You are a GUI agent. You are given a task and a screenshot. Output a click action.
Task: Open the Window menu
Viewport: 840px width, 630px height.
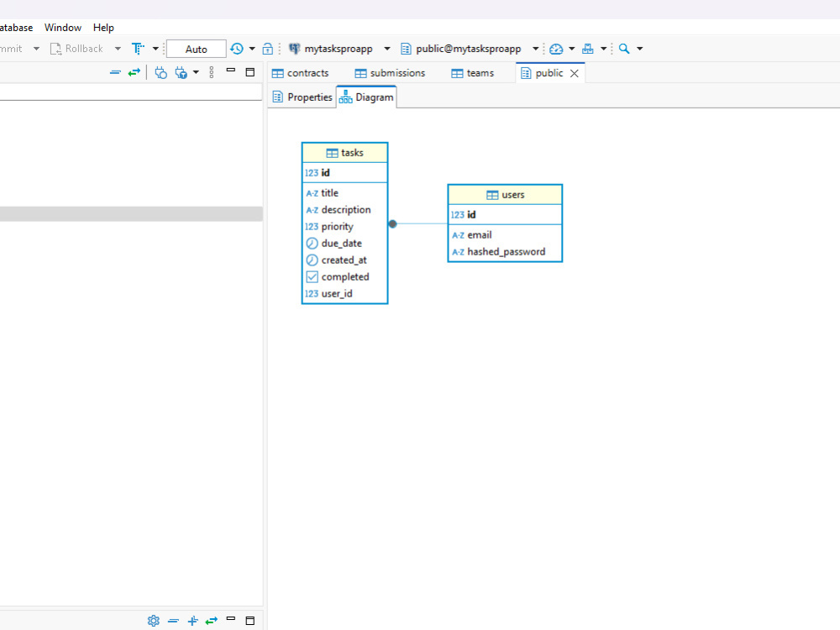click(63, 28)
